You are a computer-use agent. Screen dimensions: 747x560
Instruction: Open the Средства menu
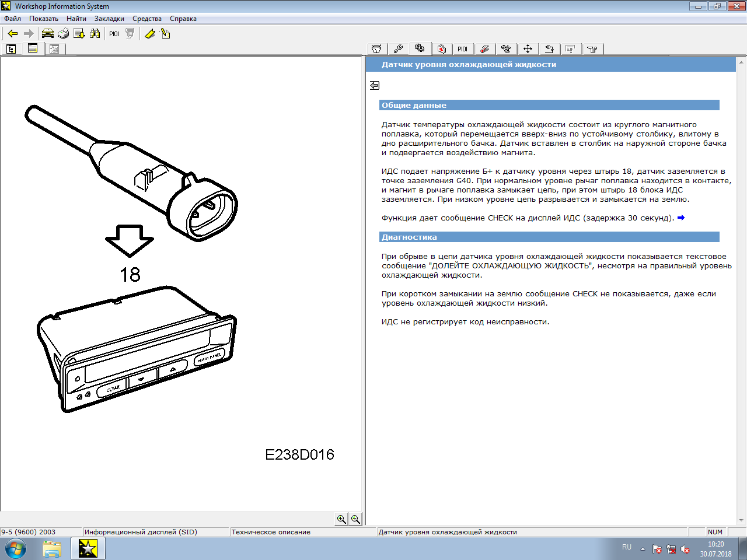146,19
